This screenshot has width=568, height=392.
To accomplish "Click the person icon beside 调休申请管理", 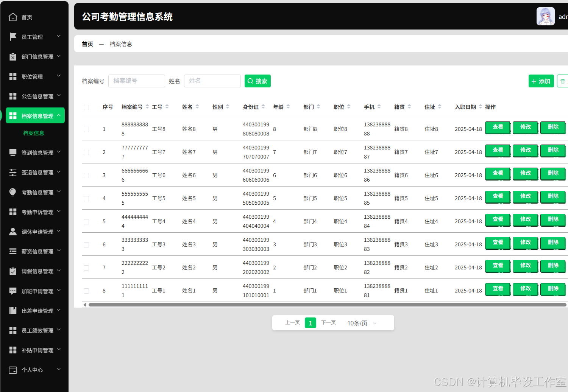I will tap(13, 232).
